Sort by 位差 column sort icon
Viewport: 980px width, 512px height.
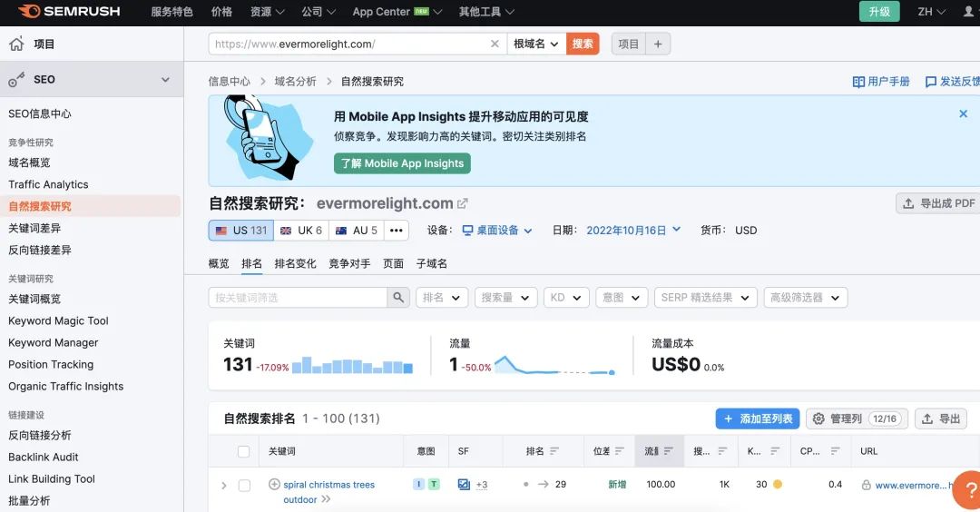[x=620, y=451]
